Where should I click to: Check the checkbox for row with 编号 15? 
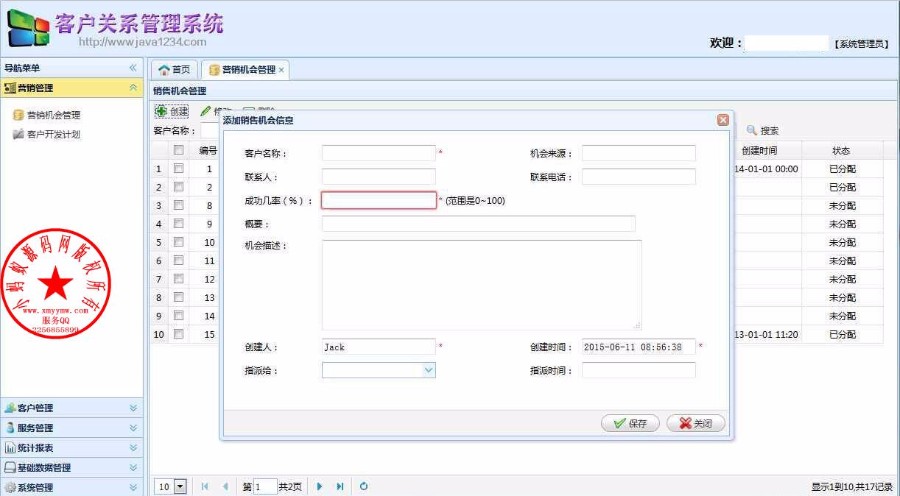[x=179, y=334]
